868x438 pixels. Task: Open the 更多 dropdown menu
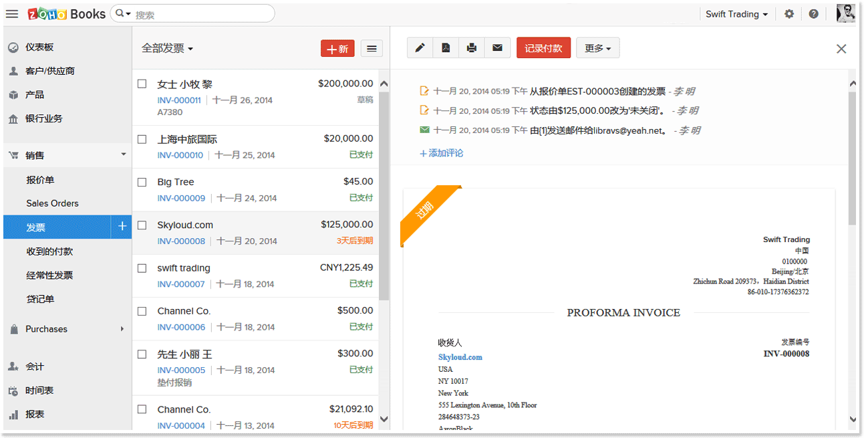point(597,48)
